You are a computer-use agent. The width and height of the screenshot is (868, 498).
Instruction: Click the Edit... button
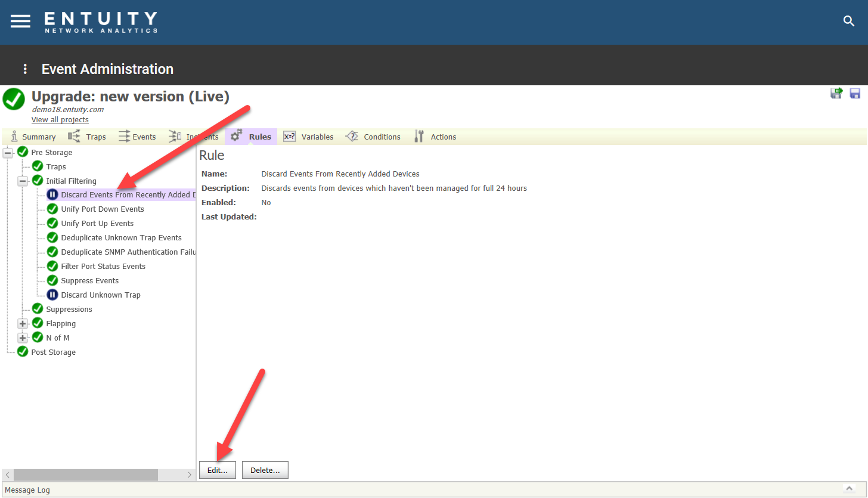218,470
